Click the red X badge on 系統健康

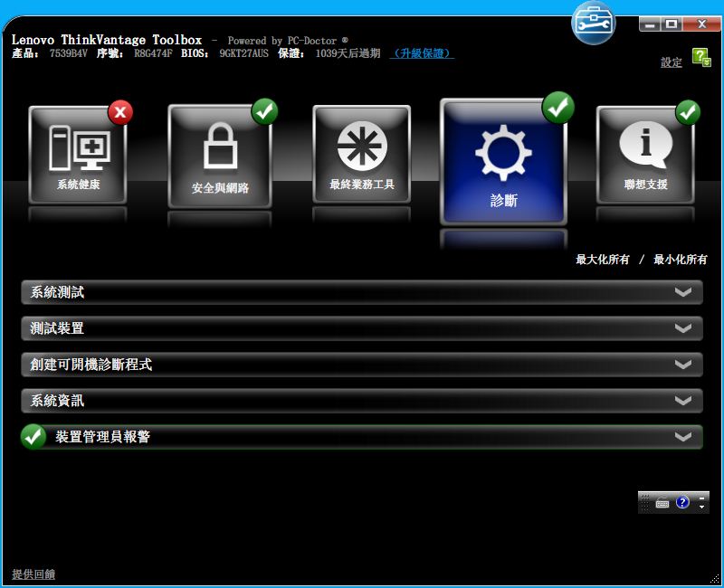coord(120,112)
